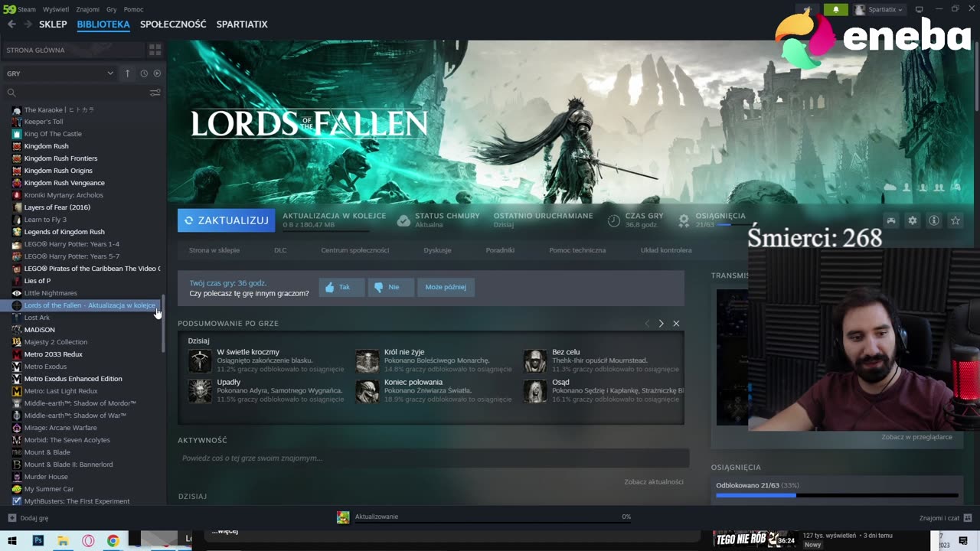980x551 pixels.
Task: Open the Dyskusje tab
Action: [437, 250]
